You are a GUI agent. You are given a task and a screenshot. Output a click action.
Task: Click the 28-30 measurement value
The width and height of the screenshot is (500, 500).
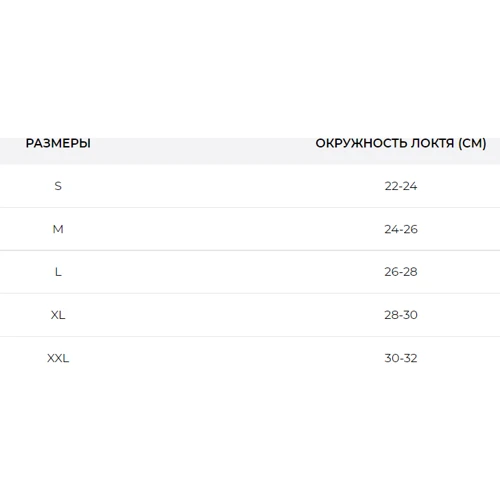pyautogui.click(x=401, y=315)
